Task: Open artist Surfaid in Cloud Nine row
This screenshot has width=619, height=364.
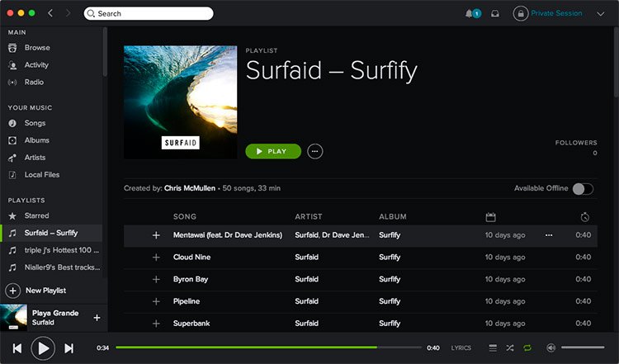Action: click(x=307, y=258)
